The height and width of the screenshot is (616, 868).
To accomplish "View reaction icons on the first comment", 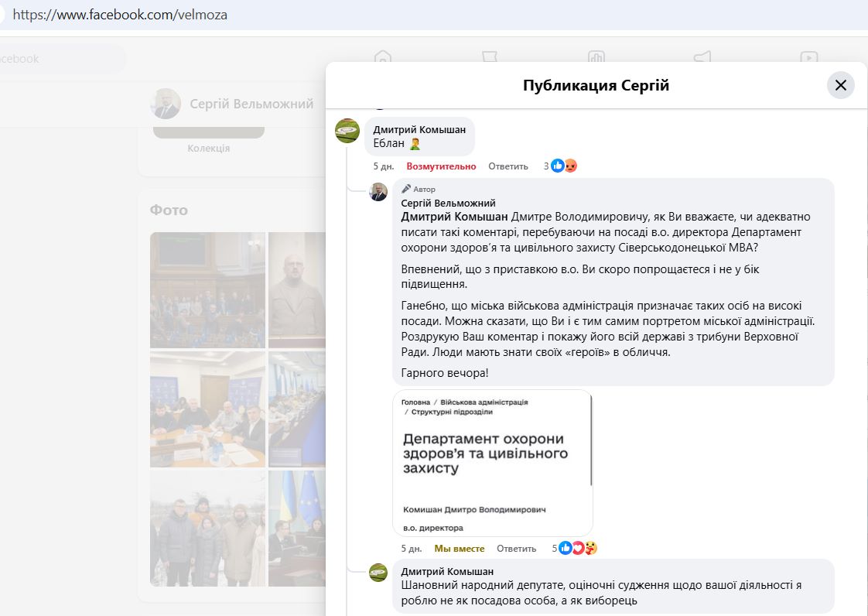I will click(564, 166).
